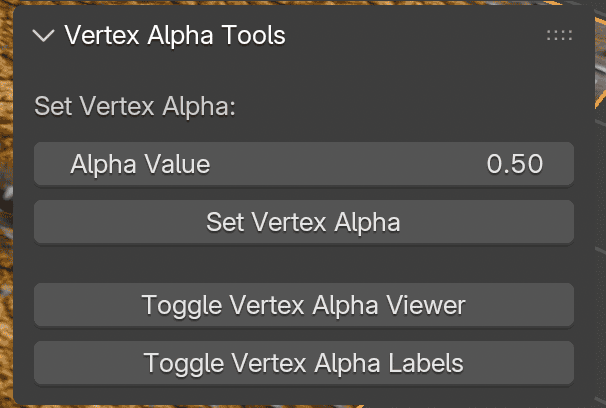Click the Vertex Alpha Tools header title
Image resolution: width=606 pixels, height=408 pixels.
(x=175, y=36)
